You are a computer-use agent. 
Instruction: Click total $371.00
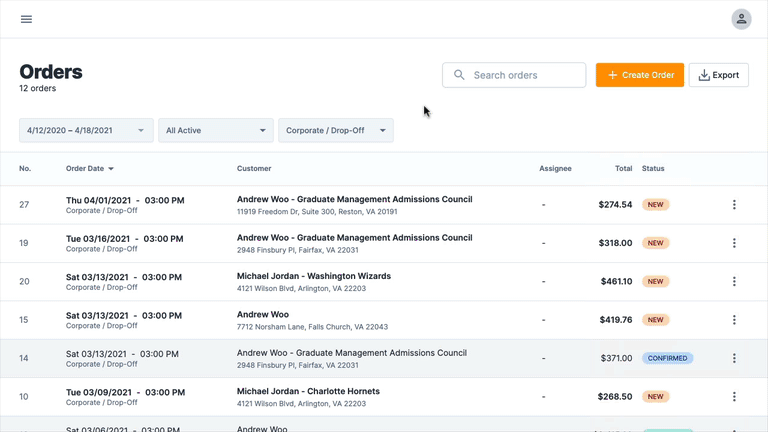point(616,358)
